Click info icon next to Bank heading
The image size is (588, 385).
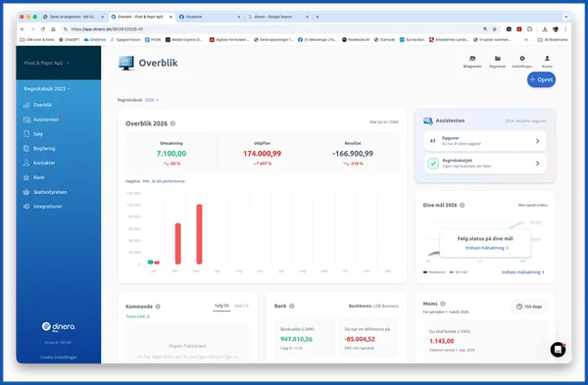coord(292,306)
